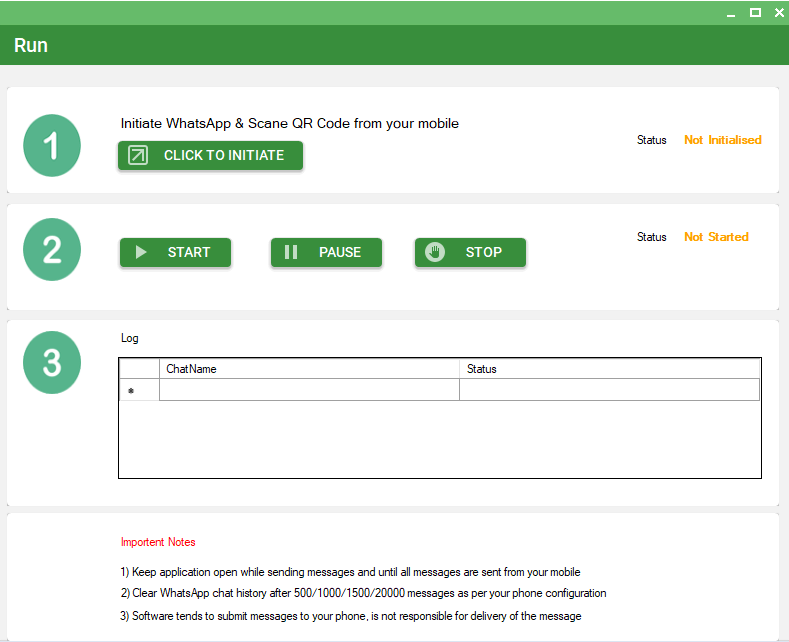
Task: Click the ChatName column header
Action: (x=309, y=369)
